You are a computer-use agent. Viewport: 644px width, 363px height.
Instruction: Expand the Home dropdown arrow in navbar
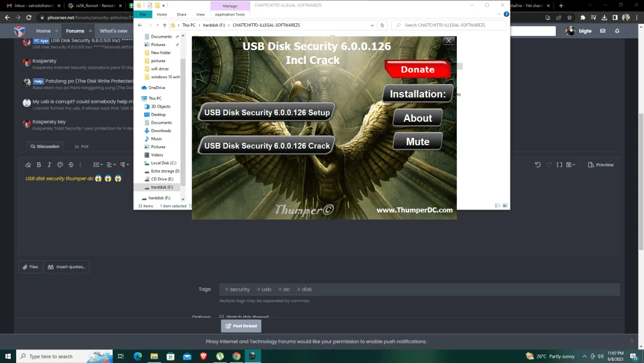coord(57,31)
